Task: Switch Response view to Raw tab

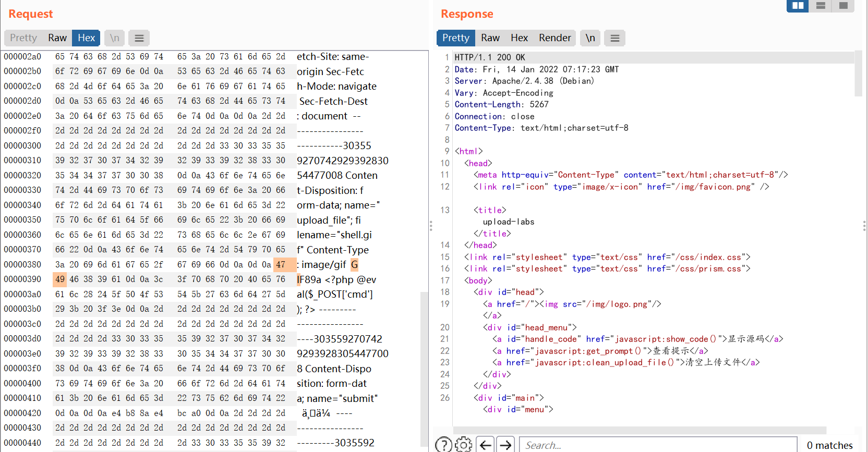Action: click(490, 38)
